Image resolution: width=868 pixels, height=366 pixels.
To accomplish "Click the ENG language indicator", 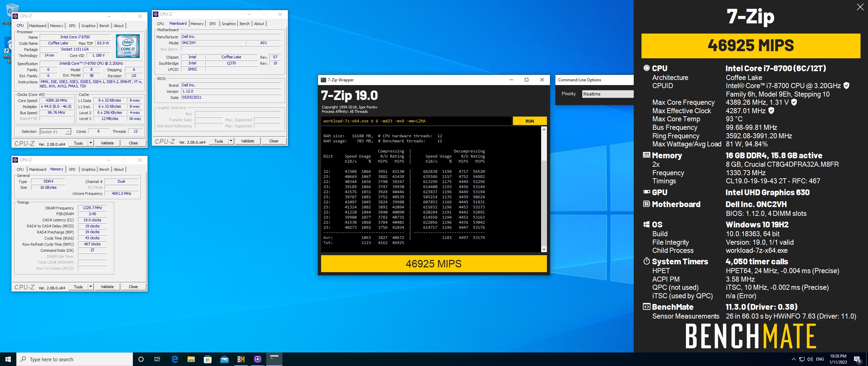I will 820,359.
